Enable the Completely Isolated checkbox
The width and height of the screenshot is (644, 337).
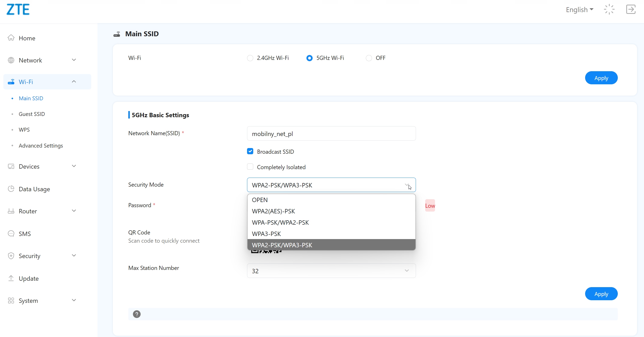[250, 167]
